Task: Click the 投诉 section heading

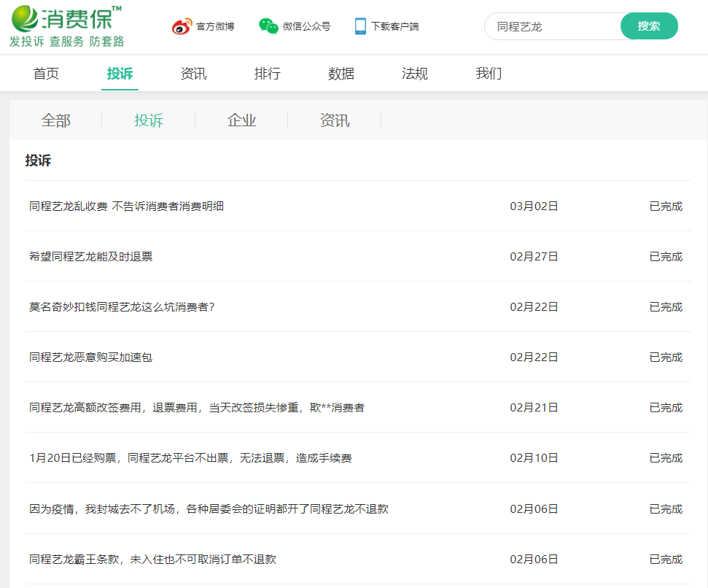Action: pos(38,160)
